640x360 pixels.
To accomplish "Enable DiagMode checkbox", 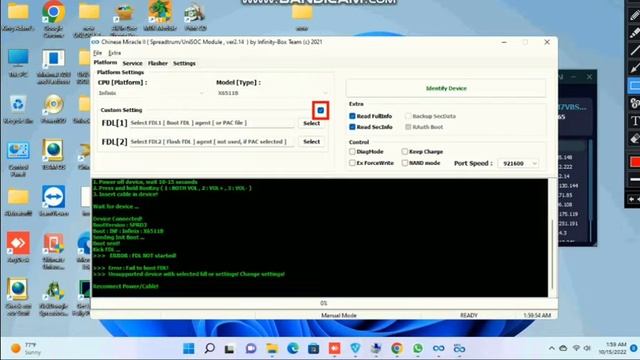I will pyautogui.click(x=352, y=151).
